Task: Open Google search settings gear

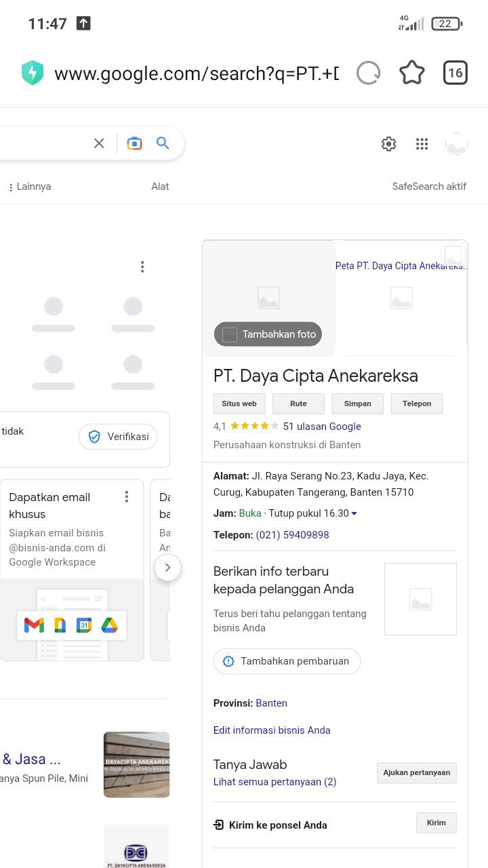Action: point(388,144)
